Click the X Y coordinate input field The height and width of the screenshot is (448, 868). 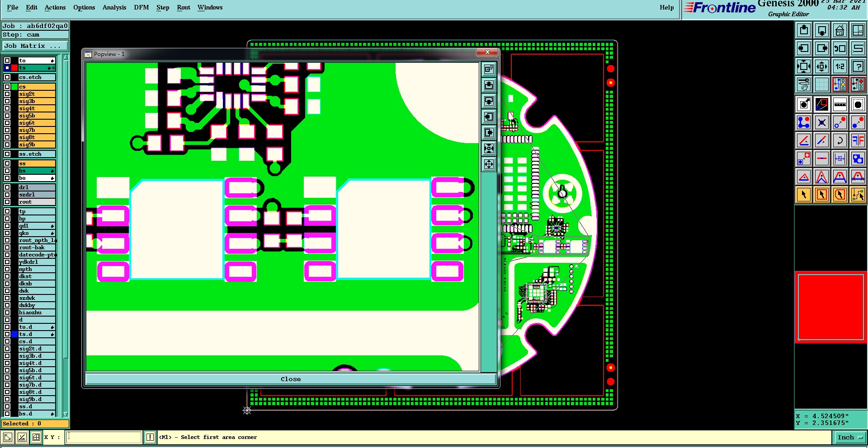104,437
